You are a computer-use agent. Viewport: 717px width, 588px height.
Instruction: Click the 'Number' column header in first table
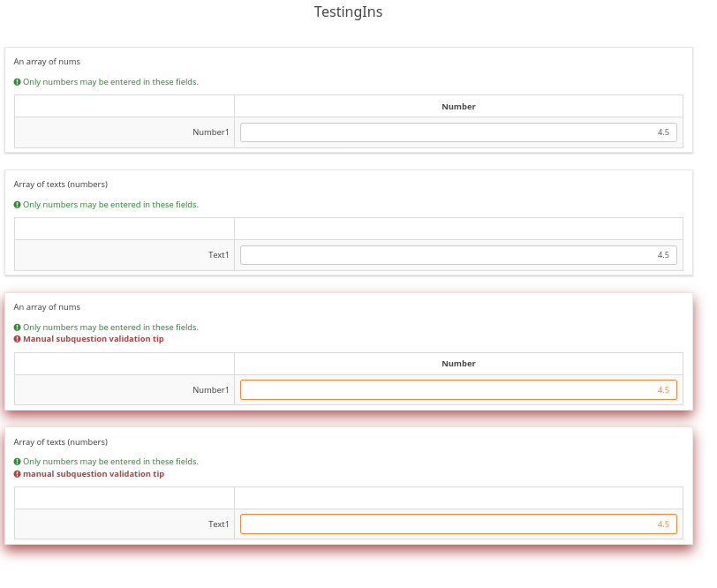tap(458, 107)
